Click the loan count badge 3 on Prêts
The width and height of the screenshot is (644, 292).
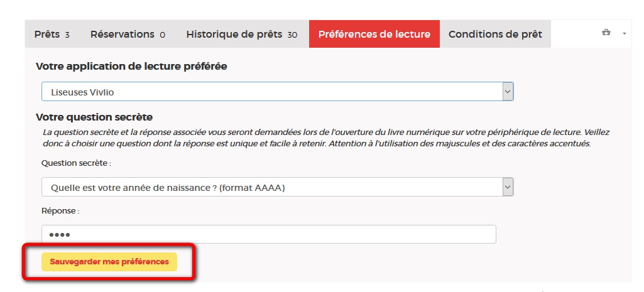67,35
